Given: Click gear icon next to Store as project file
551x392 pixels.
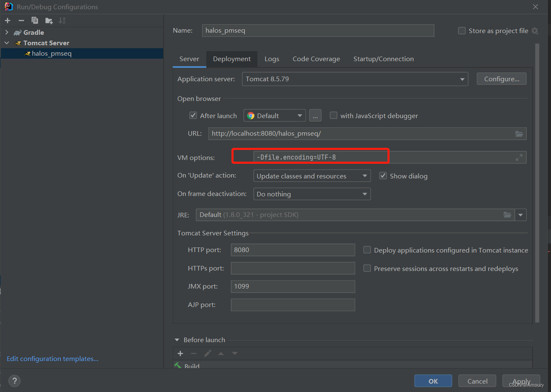Looking at the screenshot, I should pyautogui.click(x=535, y=31).
